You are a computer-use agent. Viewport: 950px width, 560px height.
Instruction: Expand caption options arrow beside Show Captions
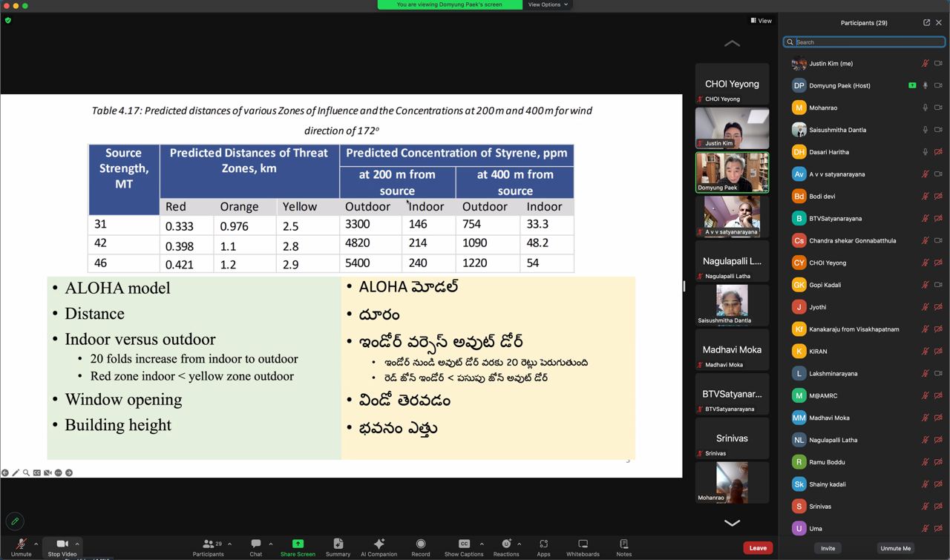pos(482,544)
